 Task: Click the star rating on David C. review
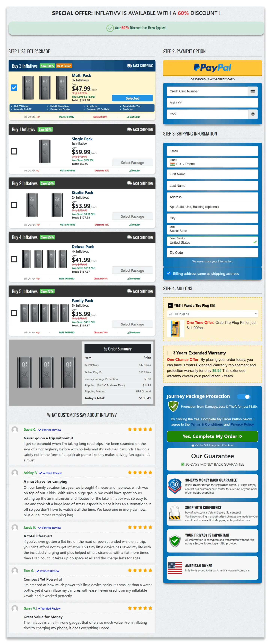click(x=140, y=429)
